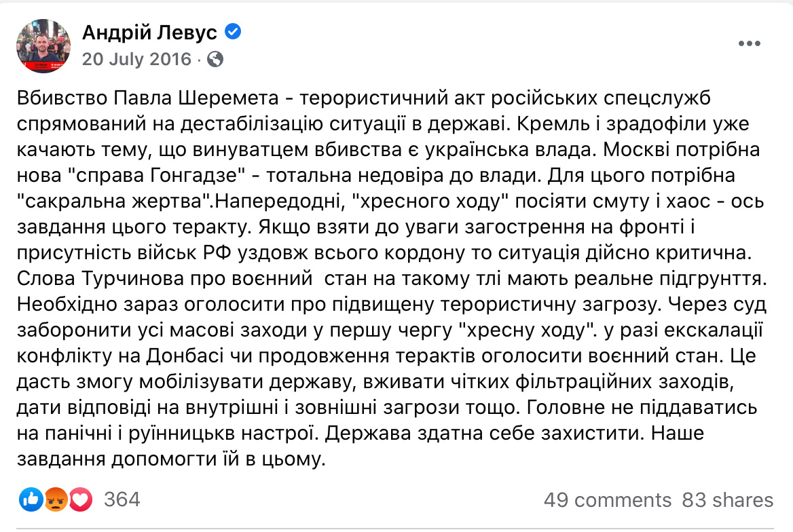Open the 364 reactions count list
The image size is (793, 532).
click(x=122, y=499)
